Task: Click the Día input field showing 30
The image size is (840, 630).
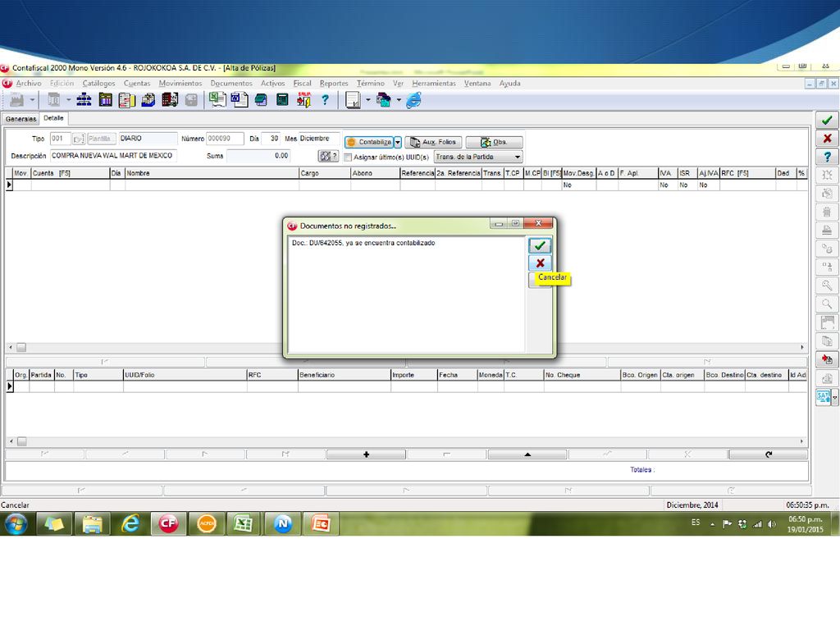Action: (x=271, y=139)
